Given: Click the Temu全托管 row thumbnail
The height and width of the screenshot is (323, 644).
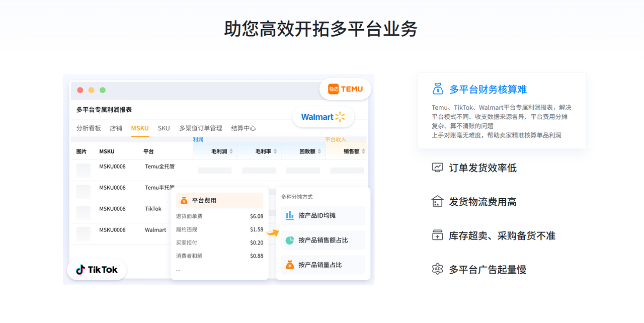Looking at the screenshot, I should [84, 170].
